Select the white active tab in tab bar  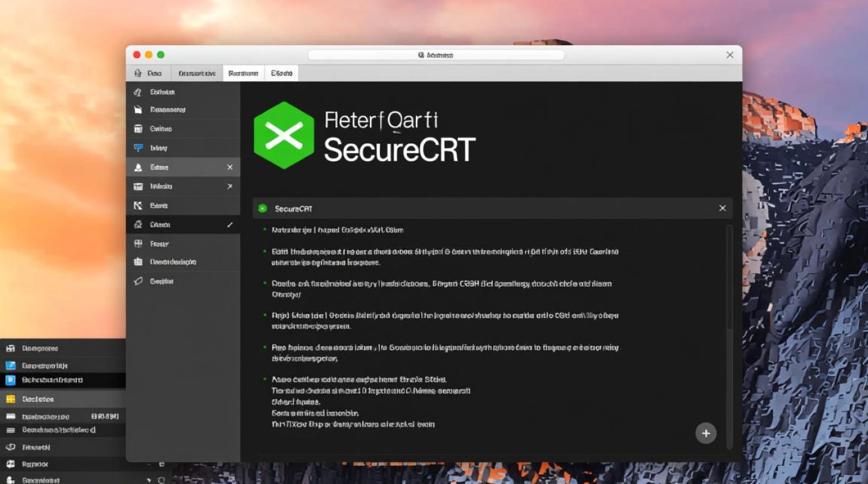click(x=243, y=74)
